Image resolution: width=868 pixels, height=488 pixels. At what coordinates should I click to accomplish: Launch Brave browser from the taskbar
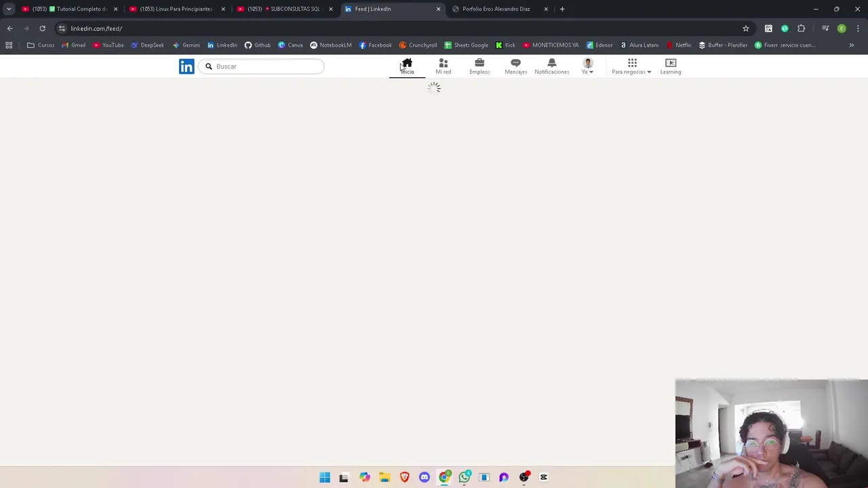[404, 477]
